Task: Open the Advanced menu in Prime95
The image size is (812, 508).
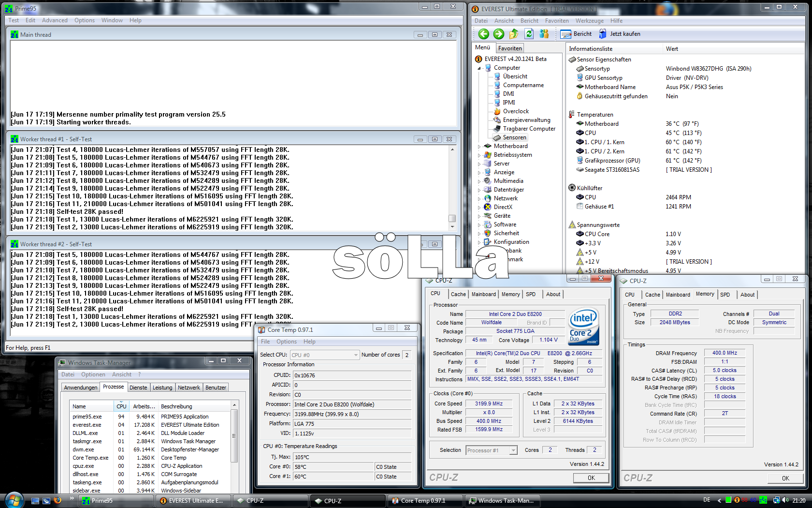Action: 55,20
